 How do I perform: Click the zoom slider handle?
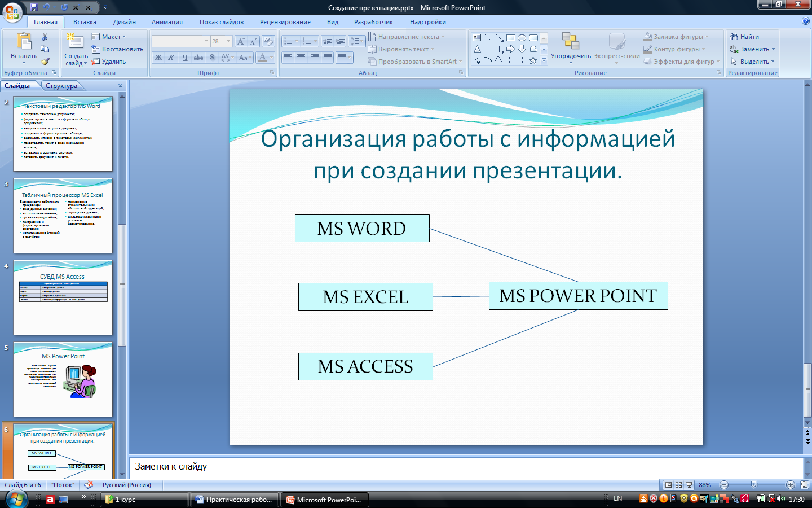754,485
